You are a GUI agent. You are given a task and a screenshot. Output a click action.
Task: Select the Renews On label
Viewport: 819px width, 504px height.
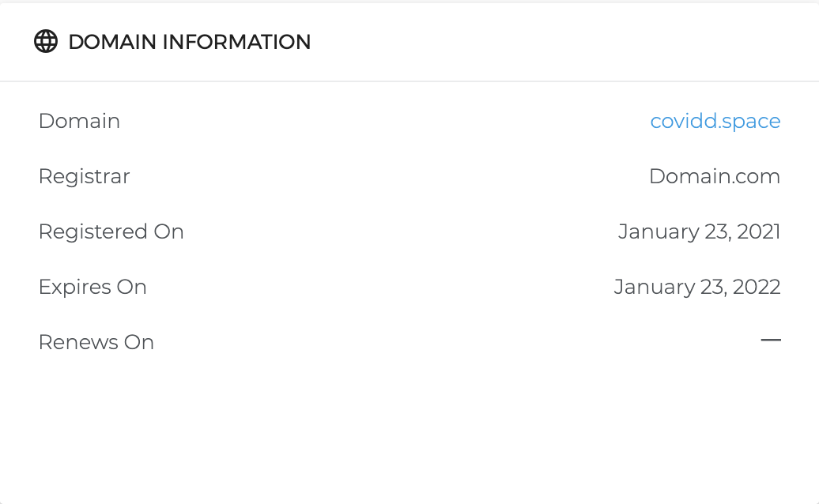coord(96,342)
